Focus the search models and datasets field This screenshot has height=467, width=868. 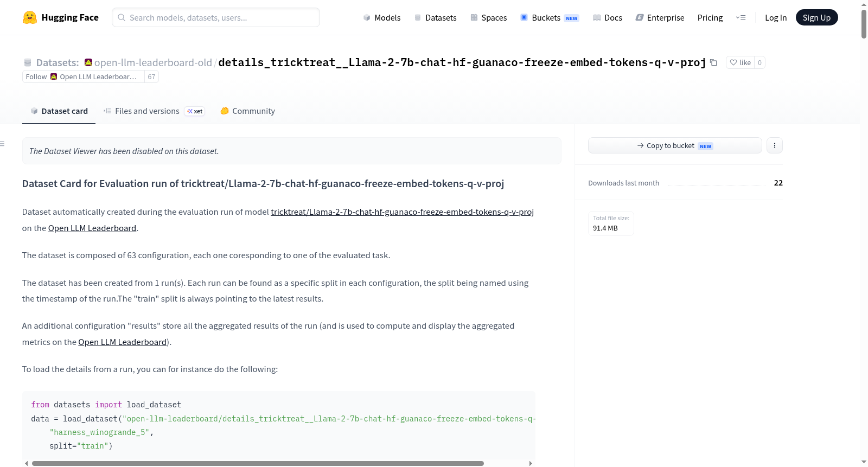pyautogui.click(x=216, y=17)
